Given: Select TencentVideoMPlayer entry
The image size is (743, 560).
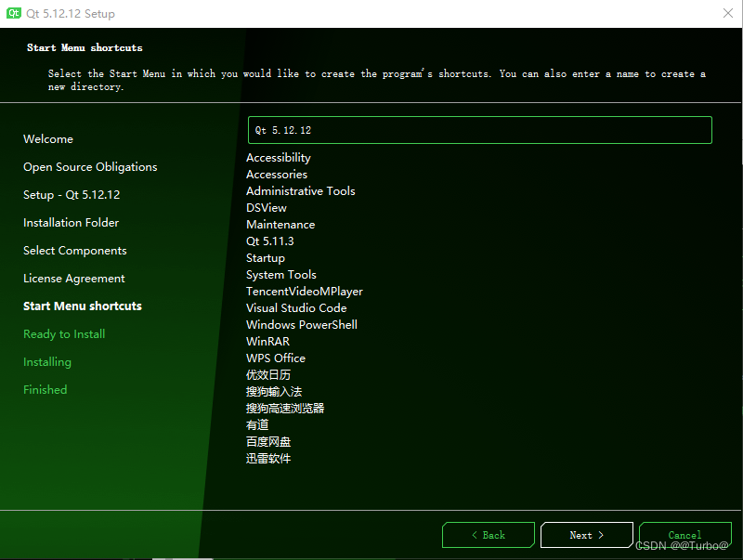Looking at the screenshot, I should tap(305, 292).
